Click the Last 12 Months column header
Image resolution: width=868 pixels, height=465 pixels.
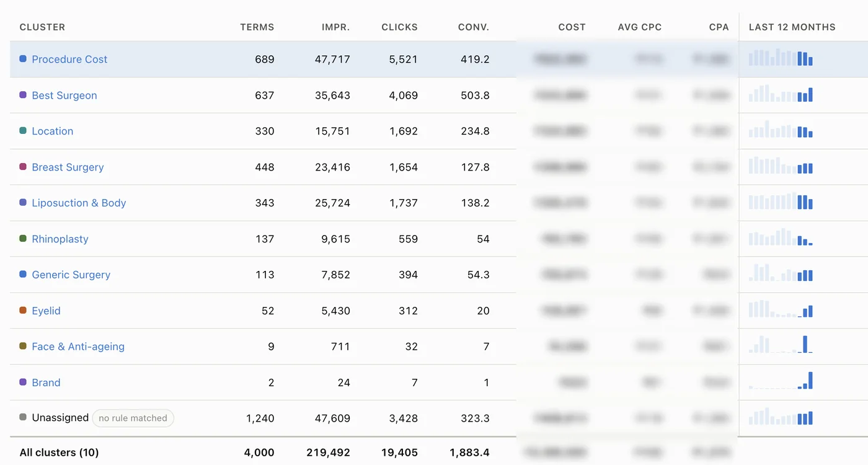point(792,27)
